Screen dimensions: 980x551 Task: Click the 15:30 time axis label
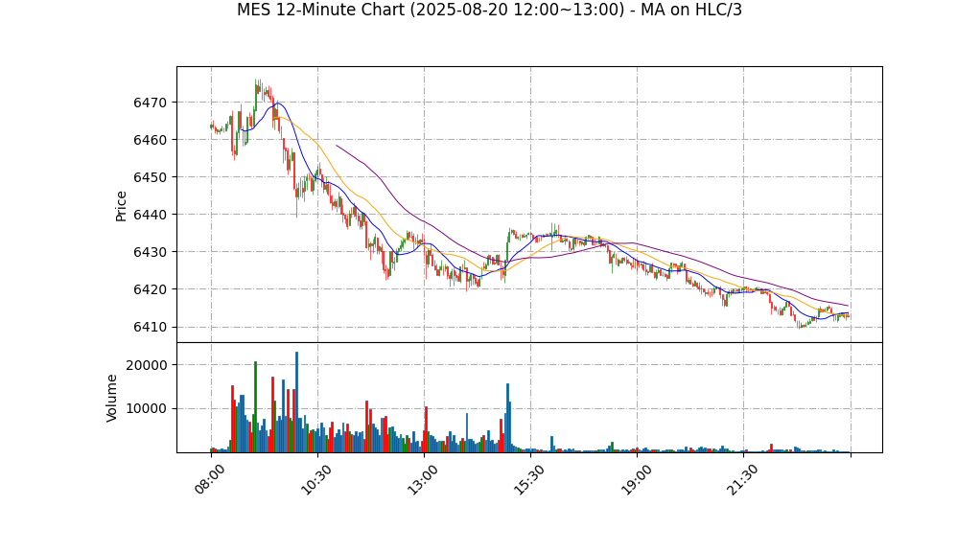click(528, 479)
